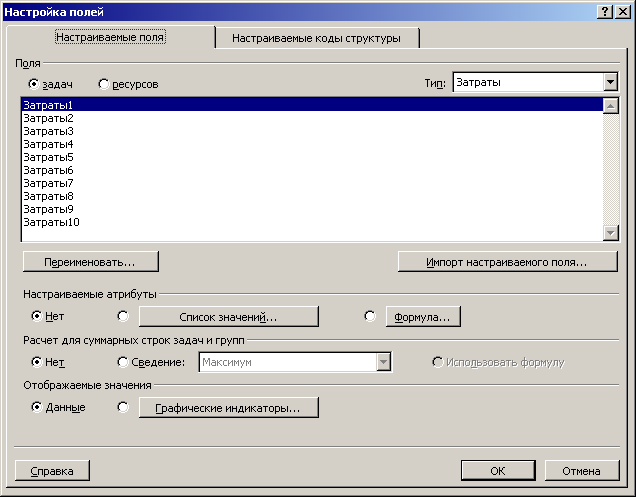Select Затраты3 in the fields list
636x497 pixels.
(x=312, y=131)
